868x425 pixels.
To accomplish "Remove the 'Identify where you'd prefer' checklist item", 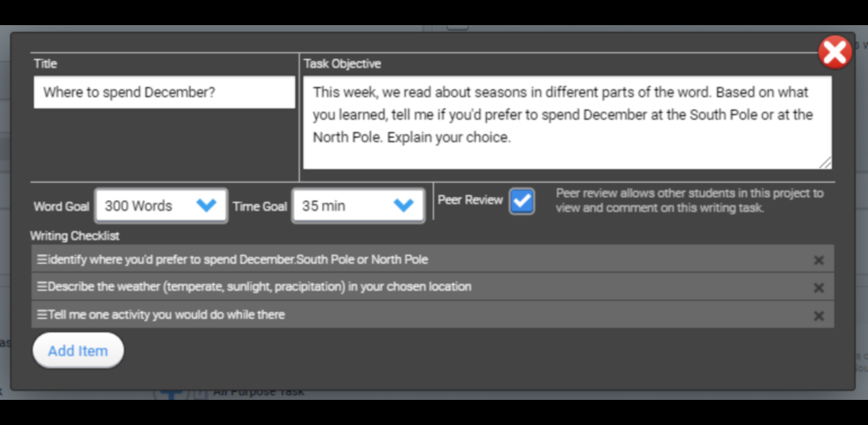I will [x=819, y=260].
